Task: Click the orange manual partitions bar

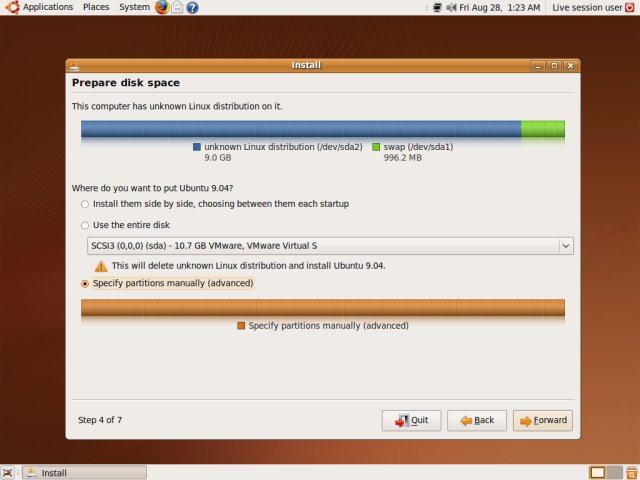Action: click(323, 308)
